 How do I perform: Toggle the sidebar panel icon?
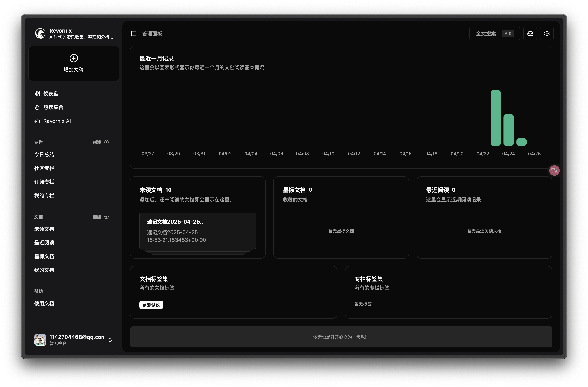134,33
